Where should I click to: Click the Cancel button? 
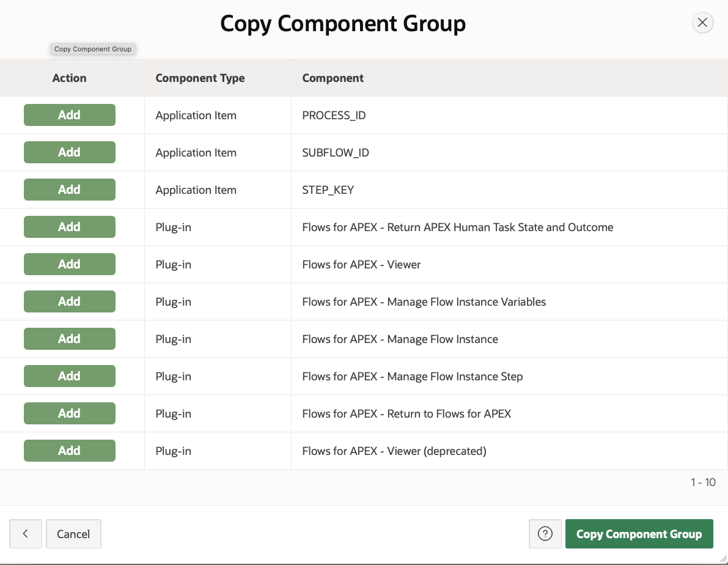[73, 534]
